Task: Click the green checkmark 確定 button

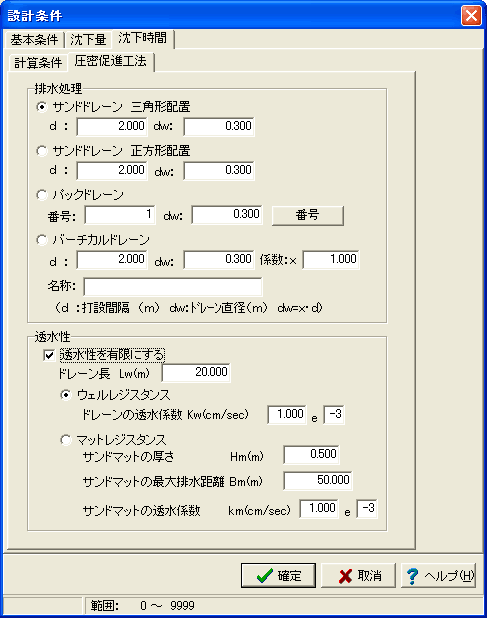Action: (278, 575)
